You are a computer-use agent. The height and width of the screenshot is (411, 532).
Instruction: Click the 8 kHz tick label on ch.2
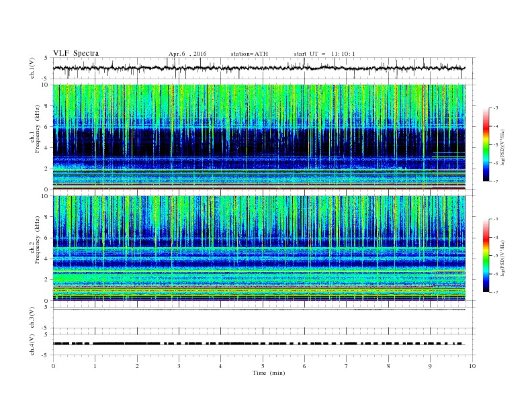click(46, 217)
